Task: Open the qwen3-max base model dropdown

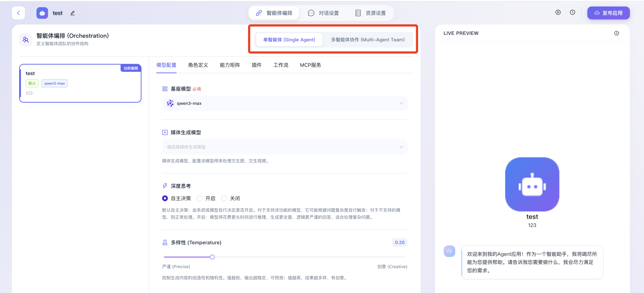Action: [284, 103]
